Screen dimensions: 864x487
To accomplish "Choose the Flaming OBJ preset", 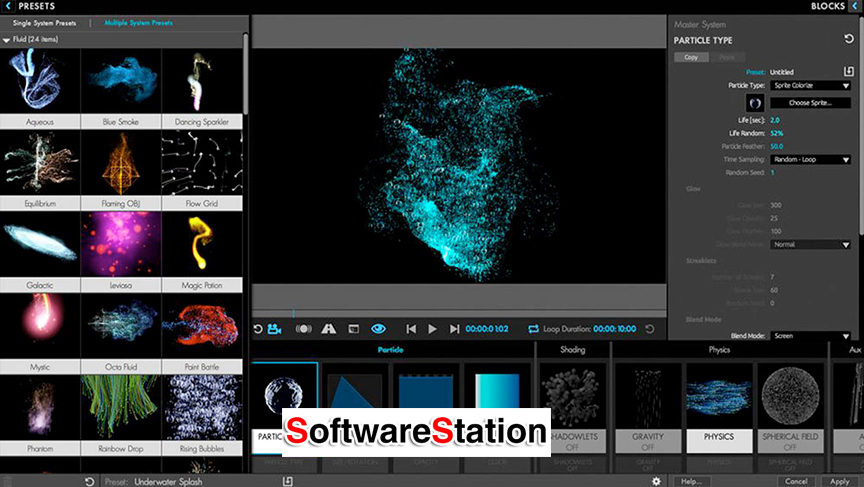I will coord(121,170).
